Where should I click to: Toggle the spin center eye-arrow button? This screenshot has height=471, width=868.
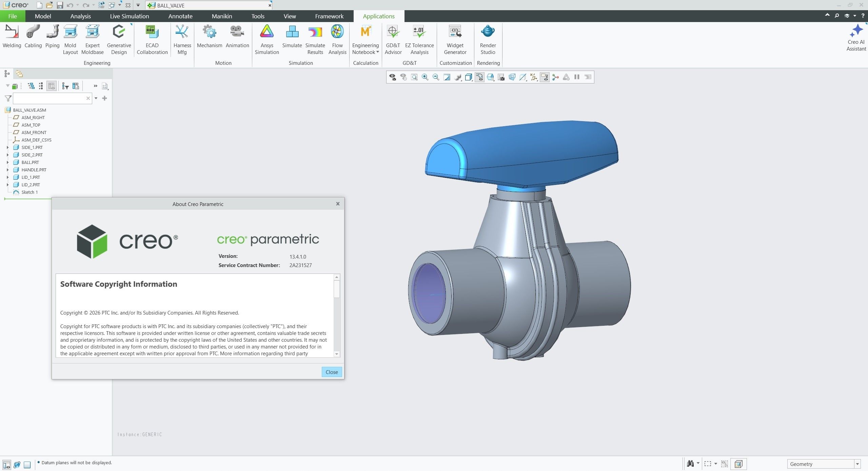click(x=479, y=77)
